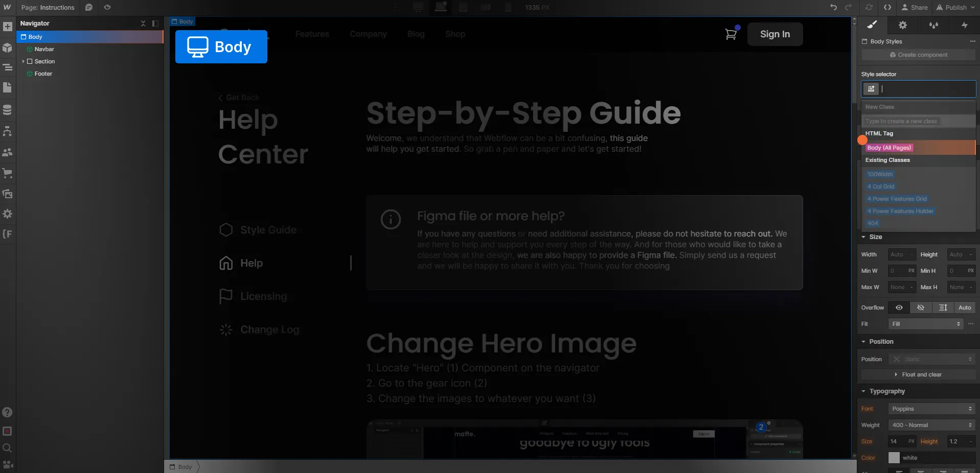Toggle preview mode with the eye icon

[x=107, y=7]
